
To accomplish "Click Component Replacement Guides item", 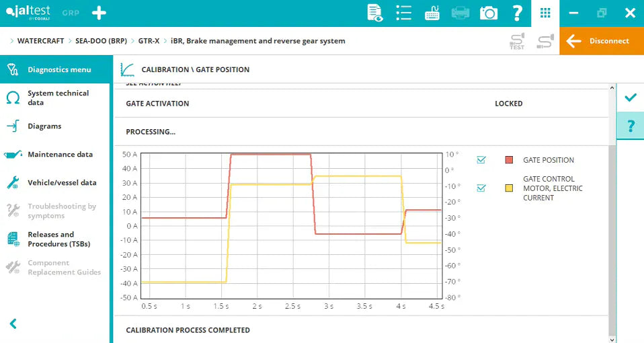I will 56,268.
